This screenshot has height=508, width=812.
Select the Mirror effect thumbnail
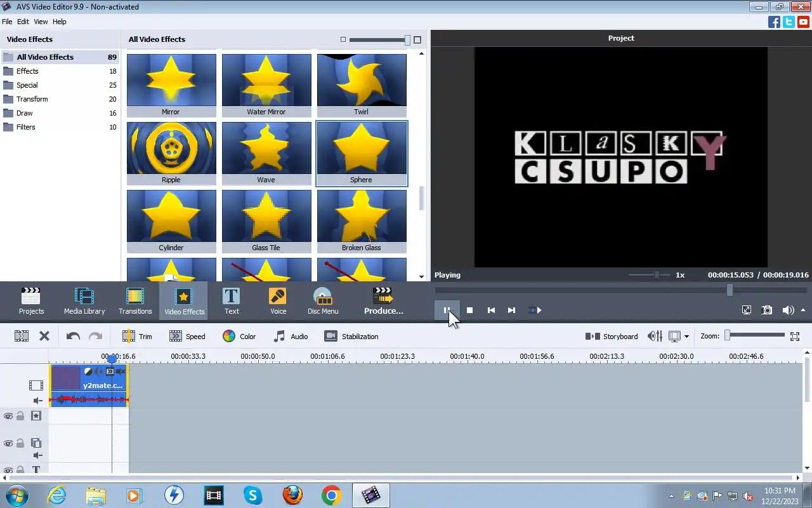[171, 84]
